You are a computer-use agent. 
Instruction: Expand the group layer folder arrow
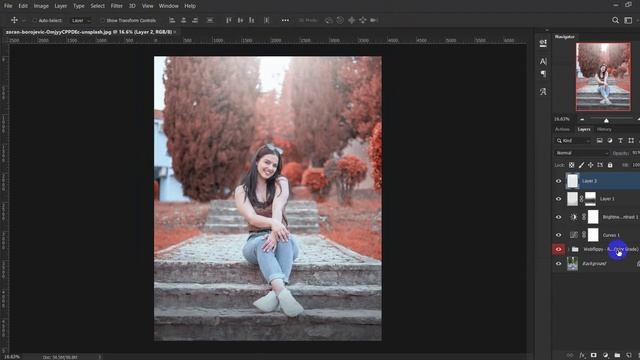point(568,249)
